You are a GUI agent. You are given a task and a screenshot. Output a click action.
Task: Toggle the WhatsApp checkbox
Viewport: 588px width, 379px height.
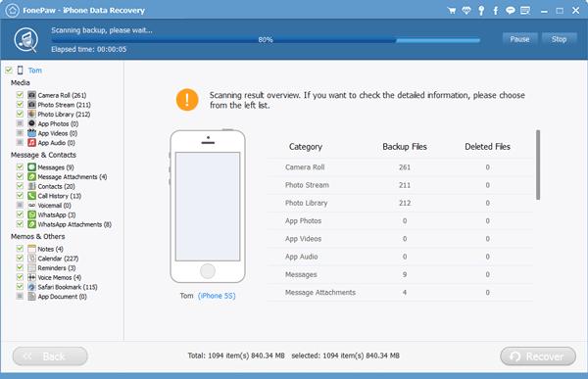pos(20,214)
